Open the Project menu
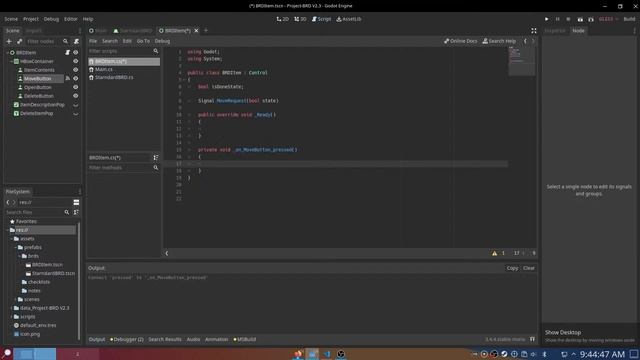 31,19
